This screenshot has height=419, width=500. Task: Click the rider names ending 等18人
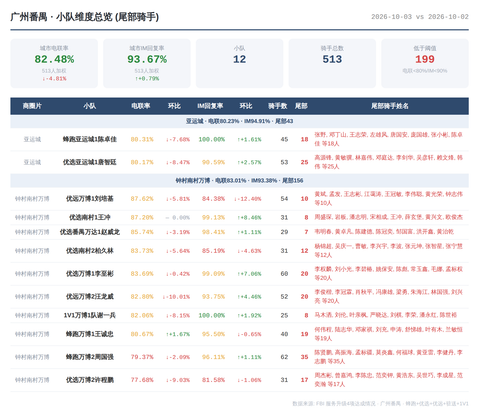pyautogui.click(x=388, y=139)
